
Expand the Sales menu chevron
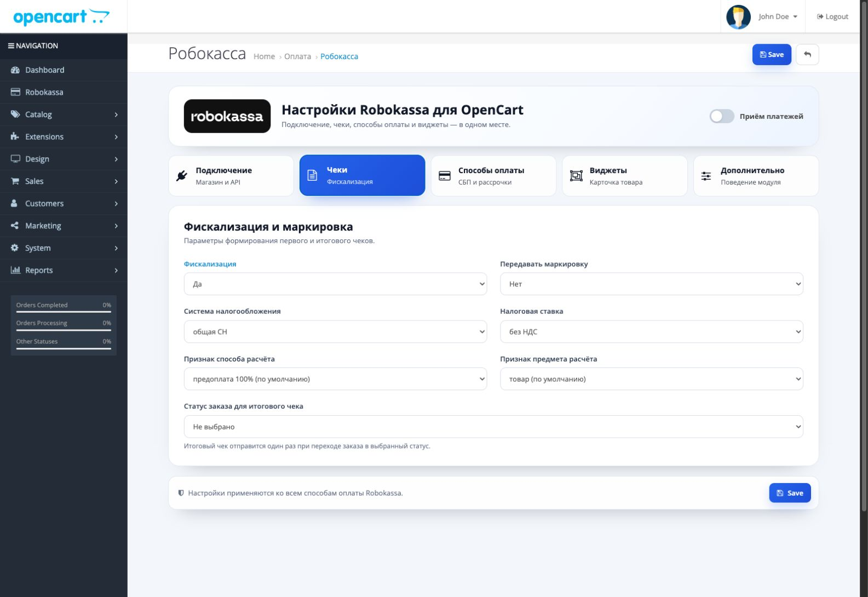[116, 181]
